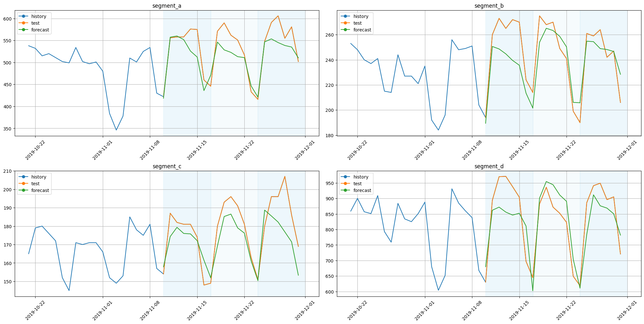644x324 pixels.
Task: Click the segment_a chart title
Action: coord(167,6)
